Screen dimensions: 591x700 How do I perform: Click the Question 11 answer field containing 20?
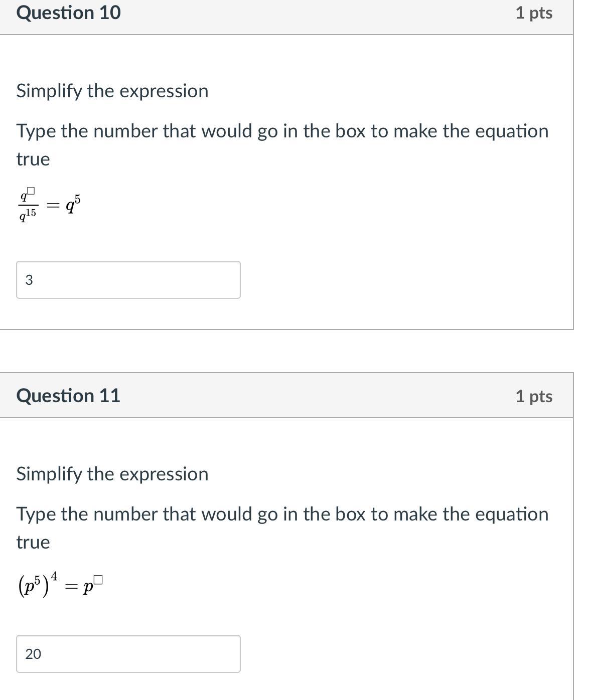(128, 654)
